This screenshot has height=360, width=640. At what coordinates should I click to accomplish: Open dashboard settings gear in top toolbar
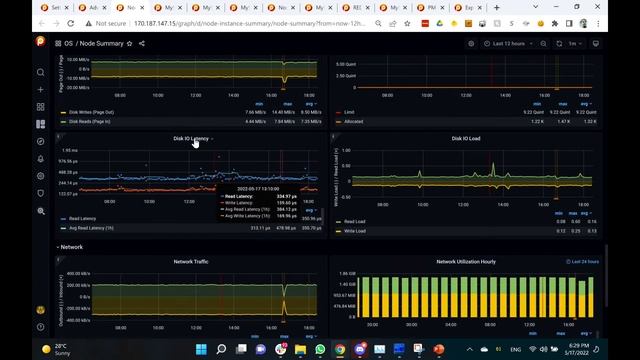click(x=471, y=43)
